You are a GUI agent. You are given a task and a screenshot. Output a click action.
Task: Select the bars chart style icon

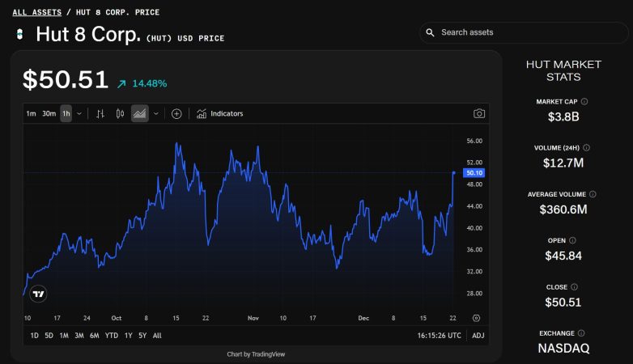(x=100, y=114)
